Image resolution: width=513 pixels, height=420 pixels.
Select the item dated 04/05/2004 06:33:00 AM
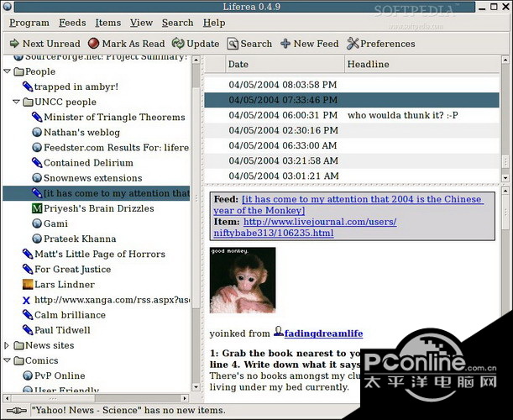coord(352,145)
